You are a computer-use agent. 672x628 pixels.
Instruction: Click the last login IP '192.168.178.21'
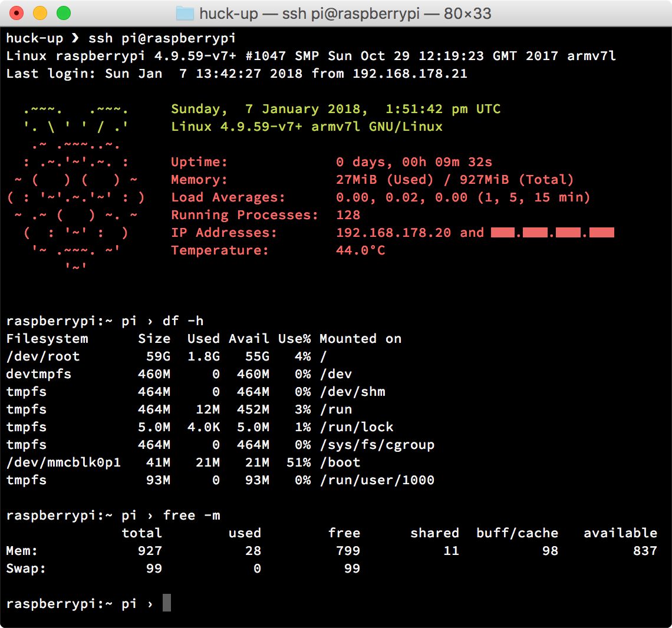[x=410, y=74]
